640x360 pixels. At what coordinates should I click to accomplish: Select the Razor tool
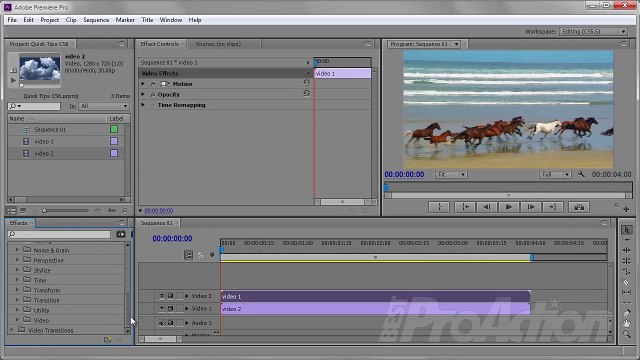627,282
